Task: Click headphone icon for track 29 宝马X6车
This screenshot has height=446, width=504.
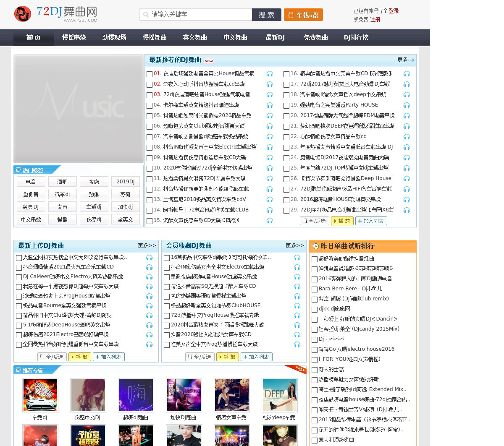Action: tap(407, 210)
